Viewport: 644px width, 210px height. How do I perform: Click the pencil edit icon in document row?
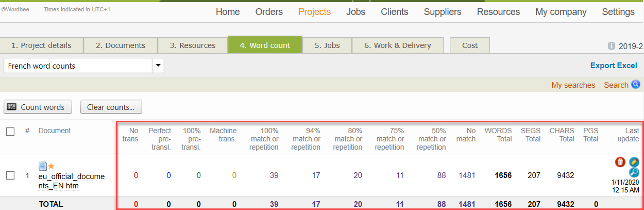(634, 162)
